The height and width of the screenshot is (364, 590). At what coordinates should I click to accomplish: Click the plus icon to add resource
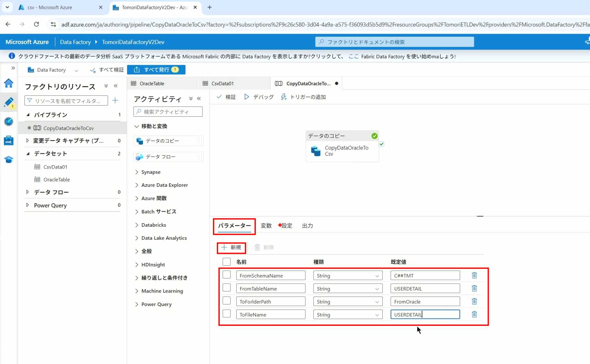click(x=115, y=101)
